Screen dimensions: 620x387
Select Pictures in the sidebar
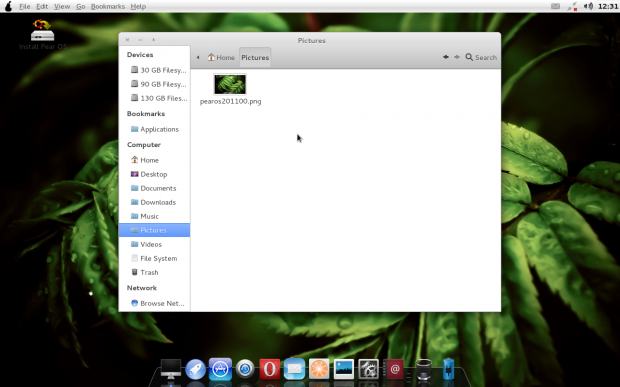pyautogui.click(x=155, y=230)
